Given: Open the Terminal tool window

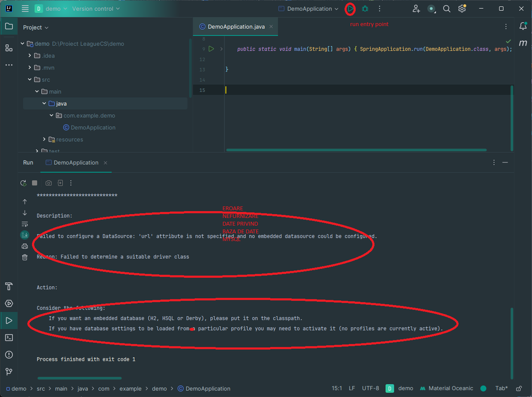Looking at the screenshot, I should 9,337.
